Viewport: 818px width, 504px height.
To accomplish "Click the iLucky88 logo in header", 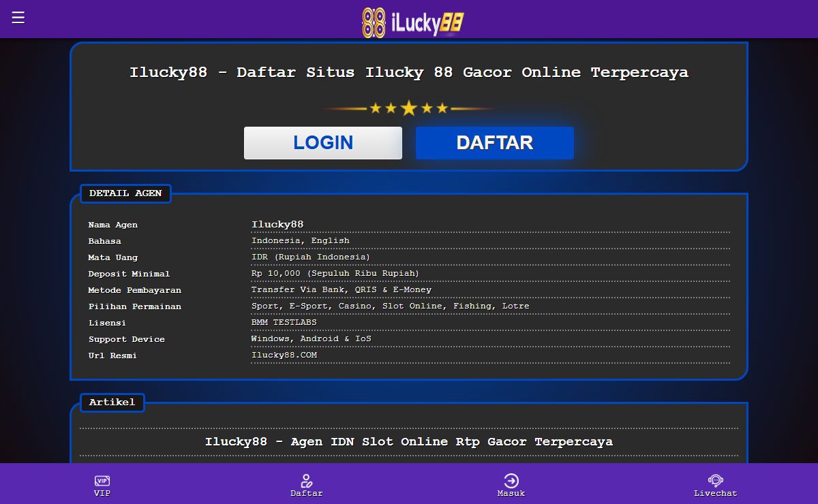I will coord(412,22).
